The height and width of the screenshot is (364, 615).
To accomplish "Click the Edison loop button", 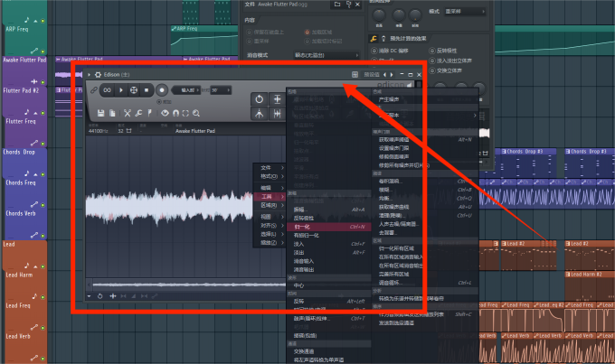I will [x=107, y=90].
